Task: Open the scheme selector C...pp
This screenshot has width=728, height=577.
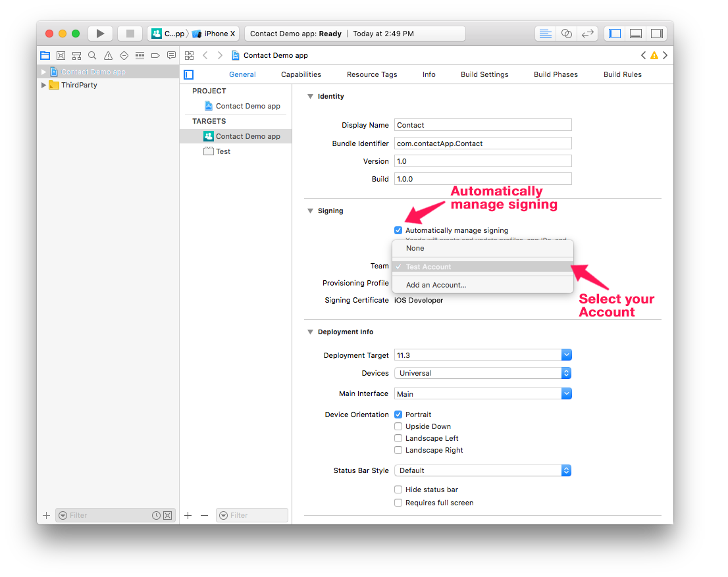Action: [x=168, y=34]
